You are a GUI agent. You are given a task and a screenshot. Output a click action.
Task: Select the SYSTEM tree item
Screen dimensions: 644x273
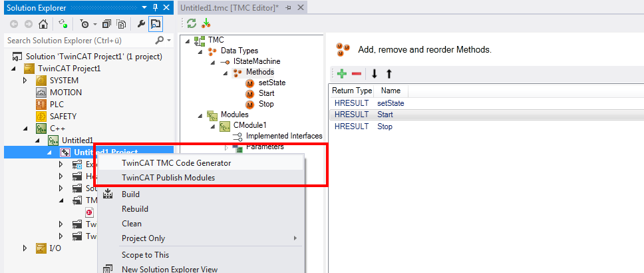64,81
